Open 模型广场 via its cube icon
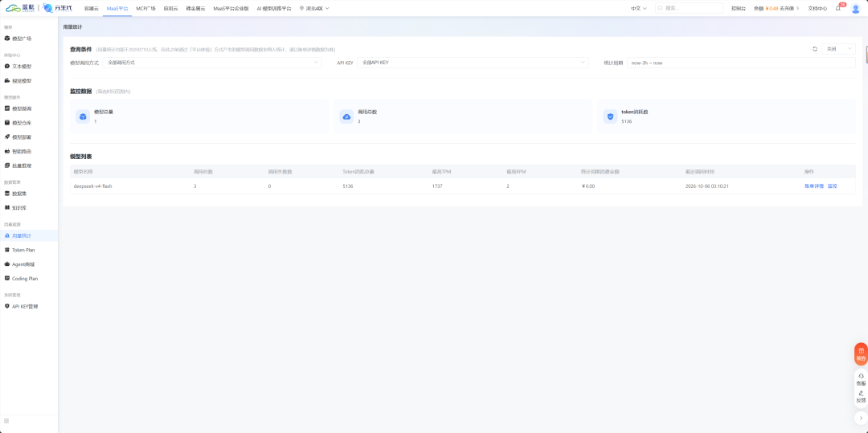 click(6, 38)
